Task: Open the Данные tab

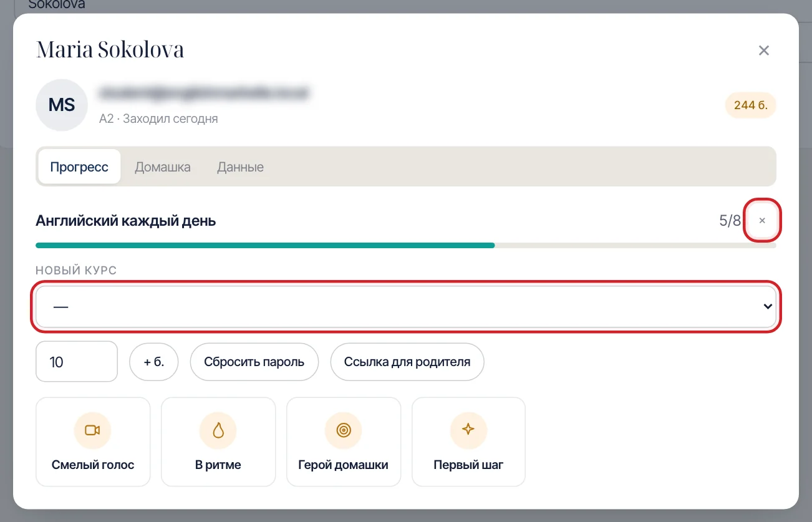Action: [240, 167]
